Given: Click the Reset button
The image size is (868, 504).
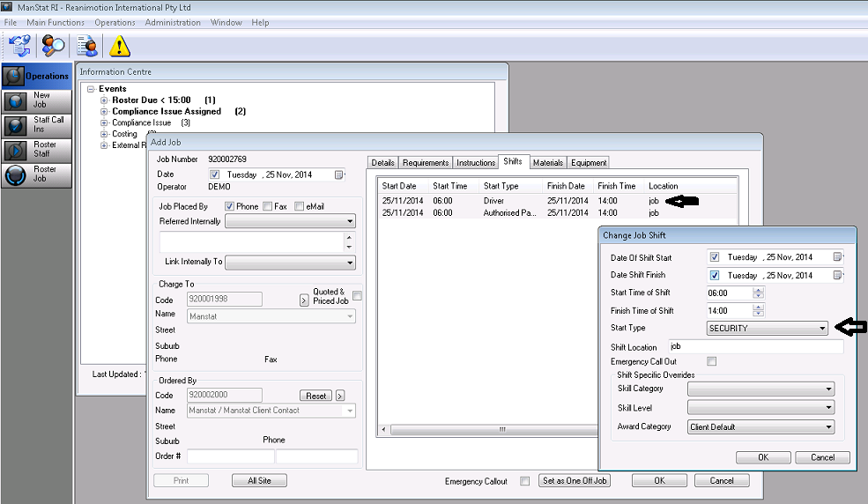Looking at the screenshot, I should coord(315,397).
